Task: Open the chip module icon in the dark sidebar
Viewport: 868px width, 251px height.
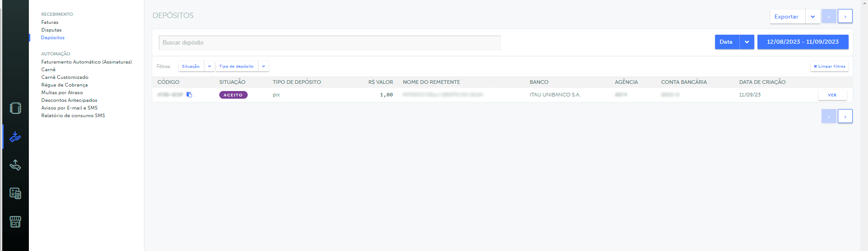Action: [x=15, y=108]
